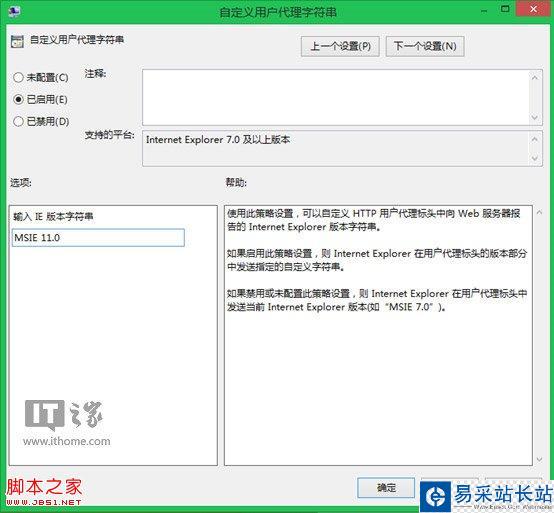The width and height of the screenshot is (554, 513).
Task: Click the comment box scroll down arrow
Action: 535,117
